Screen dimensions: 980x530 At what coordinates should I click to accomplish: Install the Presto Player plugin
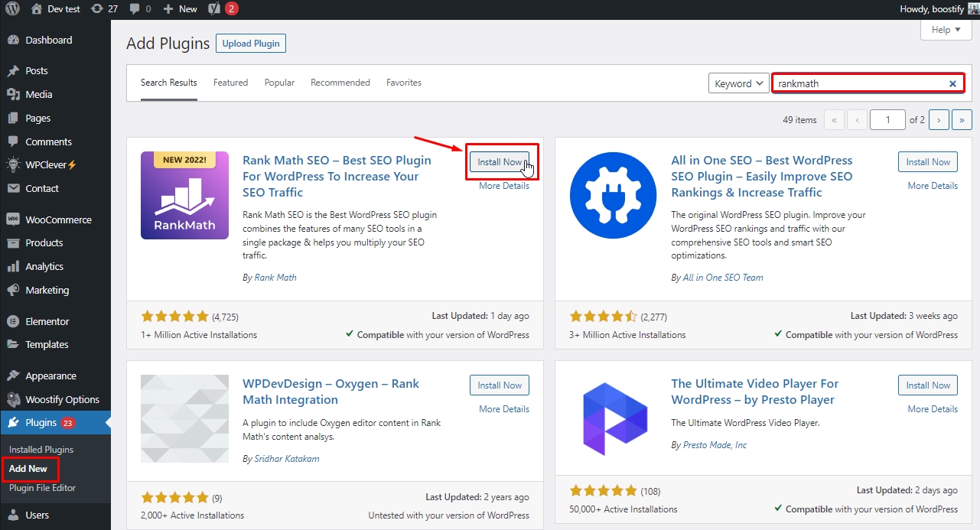pos(928,385)
